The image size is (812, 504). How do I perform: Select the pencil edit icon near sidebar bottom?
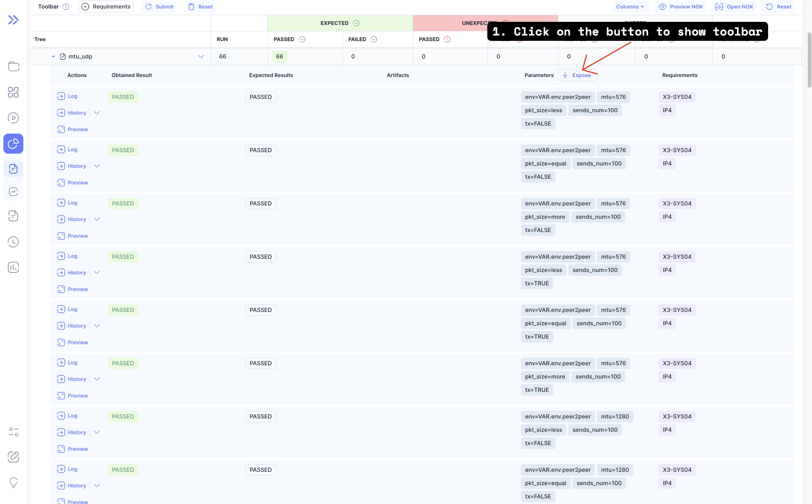pyautogui.click(x=13, y=457)
